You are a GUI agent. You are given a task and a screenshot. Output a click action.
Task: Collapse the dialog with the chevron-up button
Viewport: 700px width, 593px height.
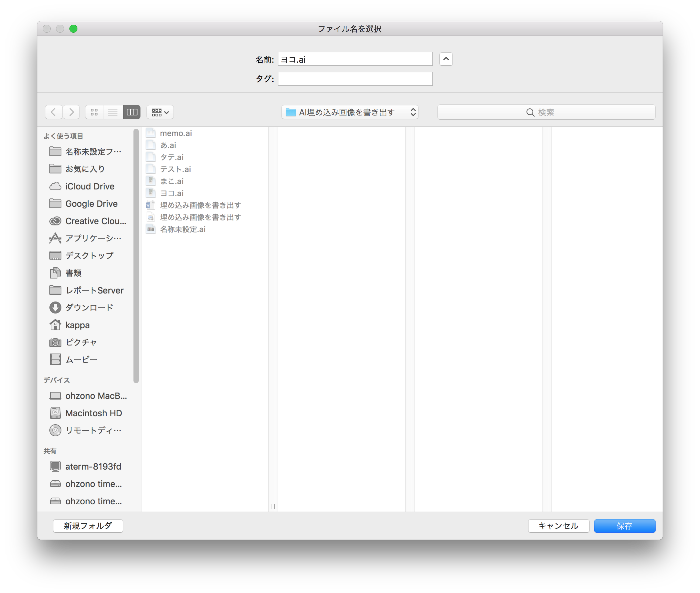click(446, 59)
